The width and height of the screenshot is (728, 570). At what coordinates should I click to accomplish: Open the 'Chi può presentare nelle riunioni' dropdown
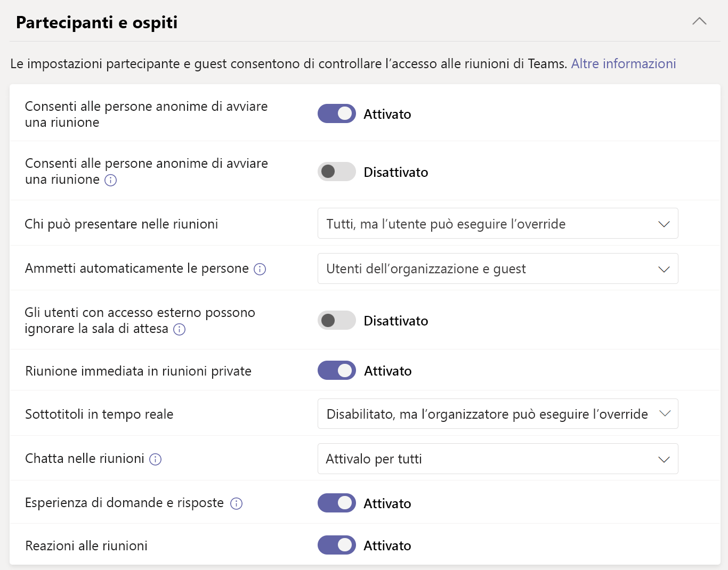tap(498, 223)
